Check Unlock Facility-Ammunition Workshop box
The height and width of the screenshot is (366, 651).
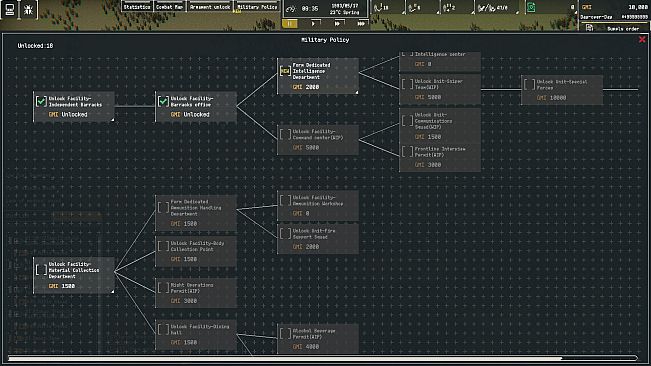coord(285,200)
